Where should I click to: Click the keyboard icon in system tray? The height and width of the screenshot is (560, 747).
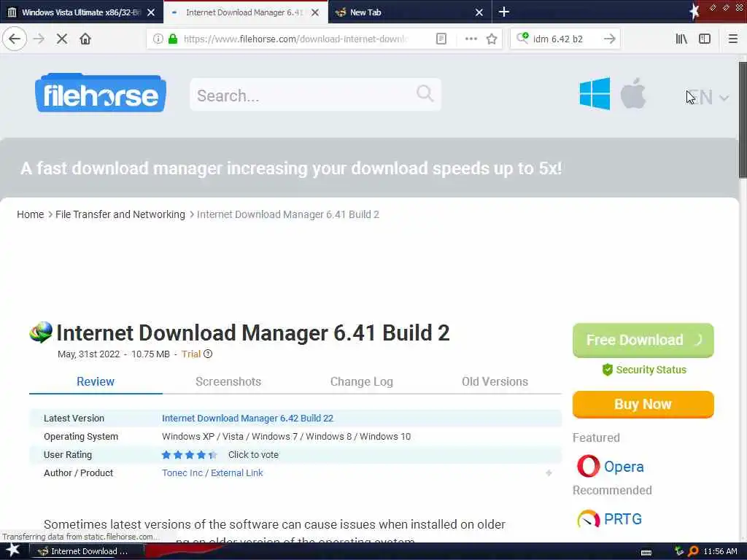(x=646, y=552)
